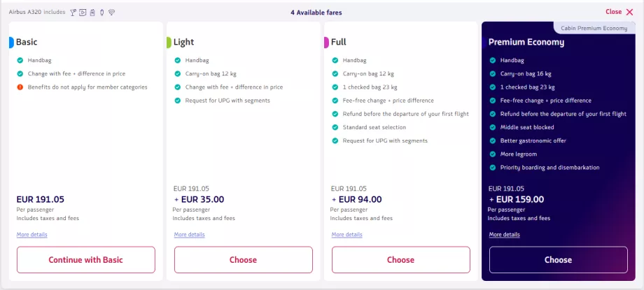The width and height of the screenshot is (644, 290).
Task: Click checkmark beside Standard seat selection
Action: (x=335, y=127)
